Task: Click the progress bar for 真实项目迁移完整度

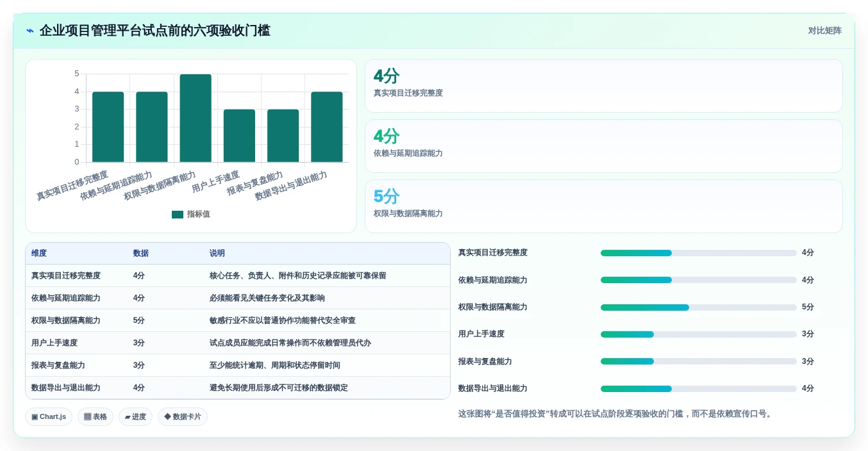Action: 699,253
